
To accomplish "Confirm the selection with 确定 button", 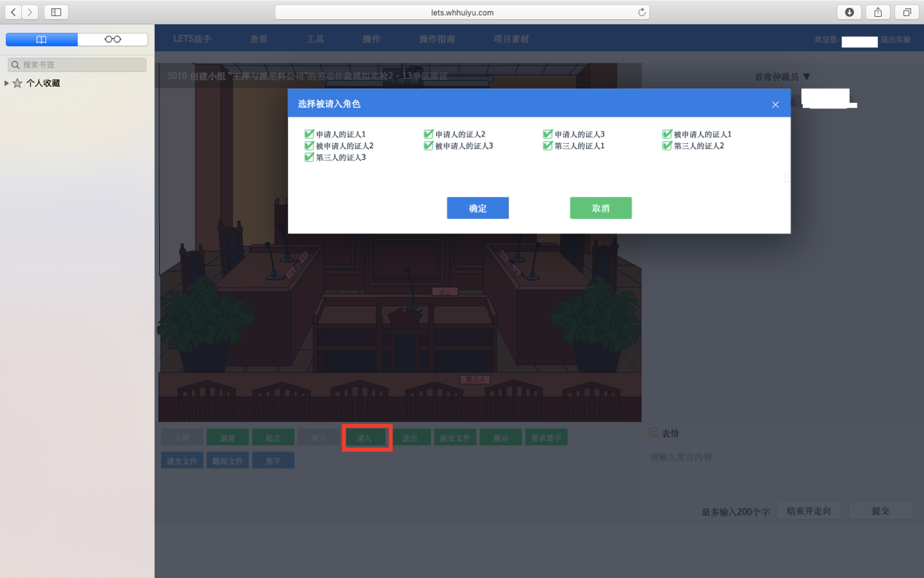I will [x=478, y=208].
